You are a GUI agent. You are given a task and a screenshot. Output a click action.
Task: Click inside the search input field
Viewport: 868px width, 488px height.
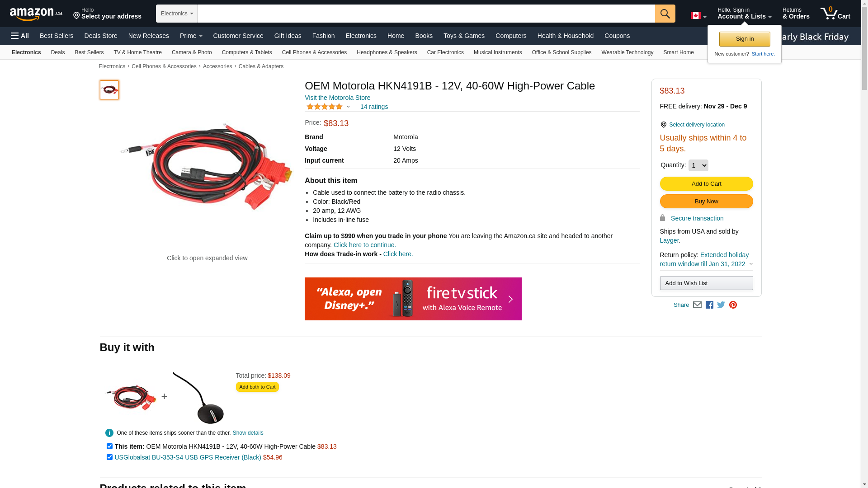(x=426, y=14)
